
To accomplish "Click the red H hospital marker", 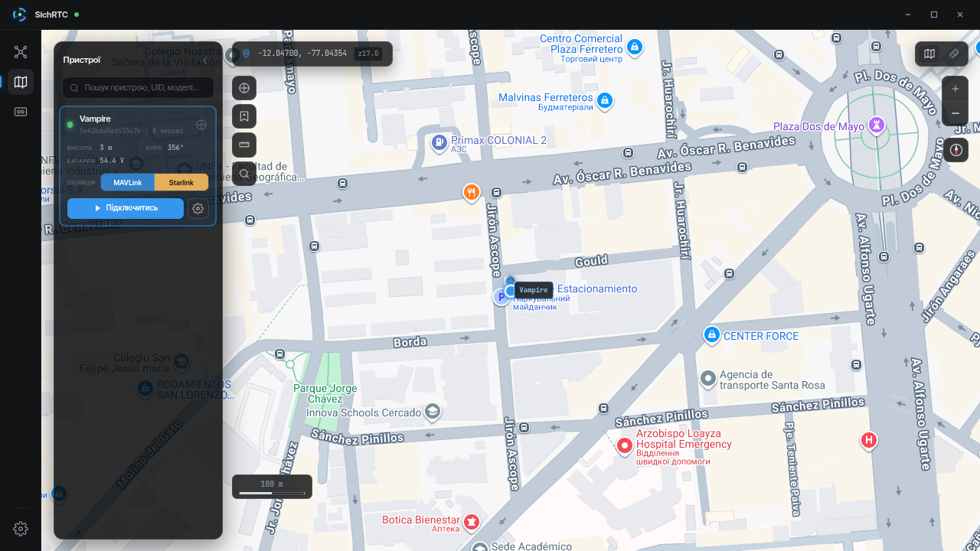I will click(x=868, y=440).
